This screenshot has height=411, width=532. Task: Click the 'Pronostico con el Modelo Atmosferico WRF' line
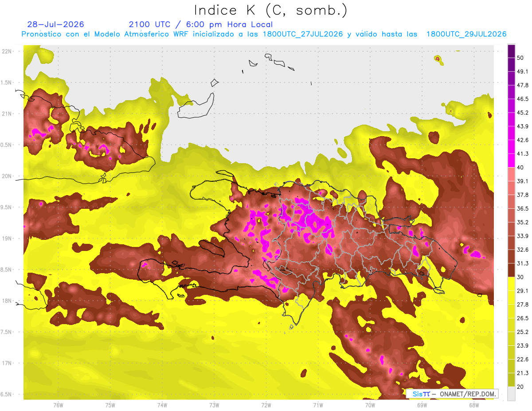[x=264, y=34]
